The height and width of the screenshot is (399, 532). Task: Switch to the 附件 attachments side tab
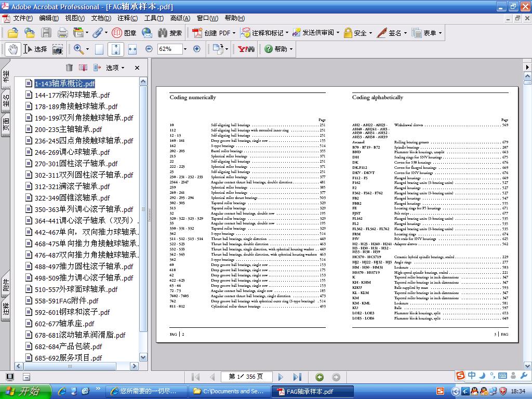click(6, 284)
